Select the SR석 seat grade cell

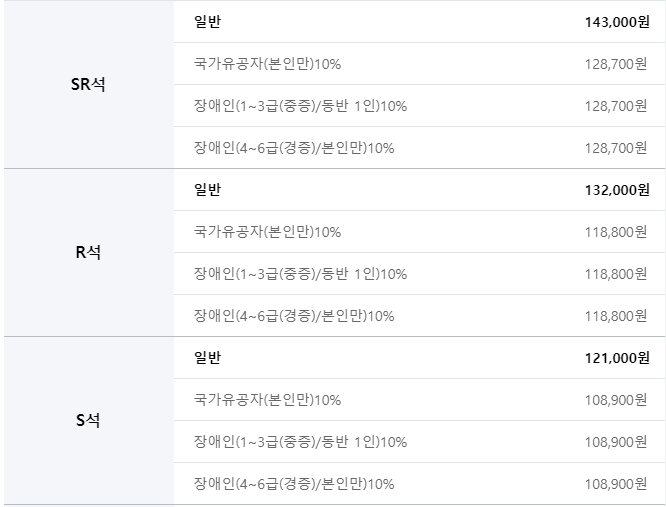[x=89, y=84]
